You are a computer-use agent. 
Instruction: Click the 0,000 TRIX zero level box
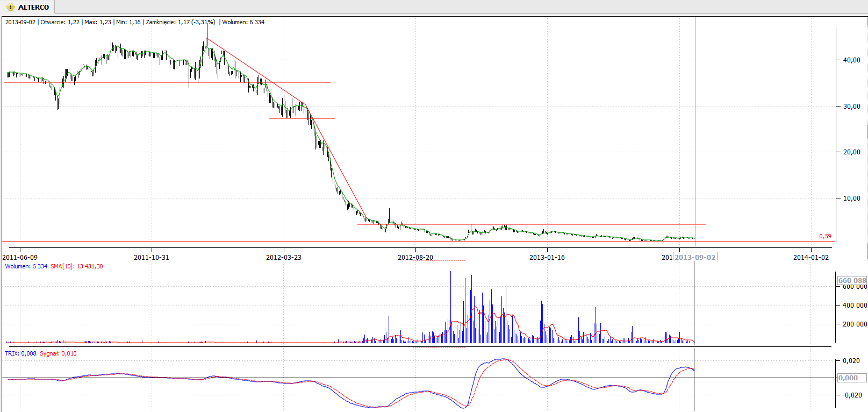(852, 378)
